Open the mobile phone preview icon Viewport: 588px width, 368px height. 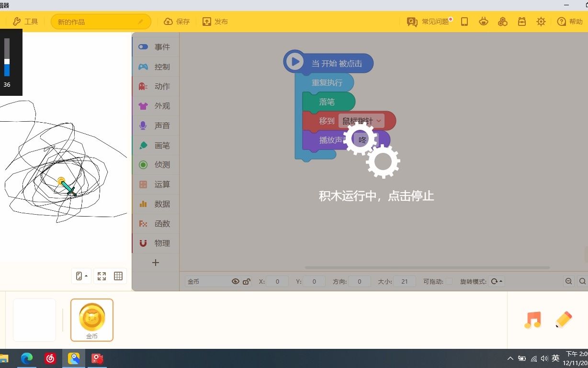pos(464,22)
